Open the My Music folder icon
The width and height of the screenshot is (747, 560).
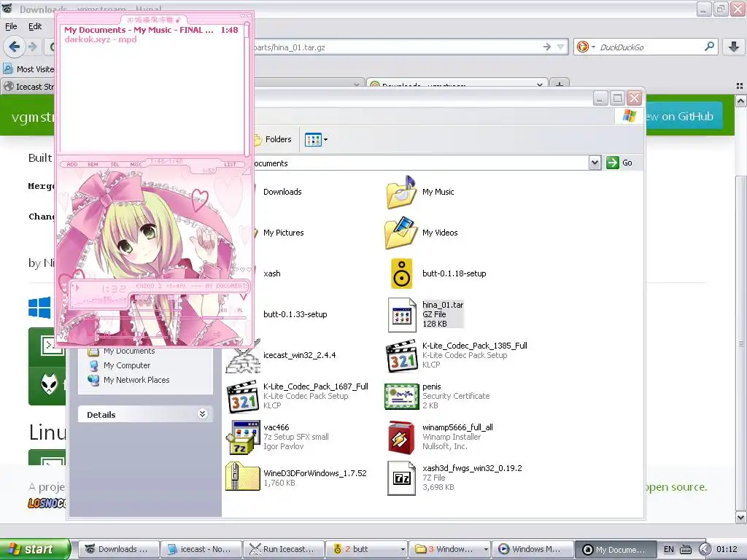click(400, 192)
